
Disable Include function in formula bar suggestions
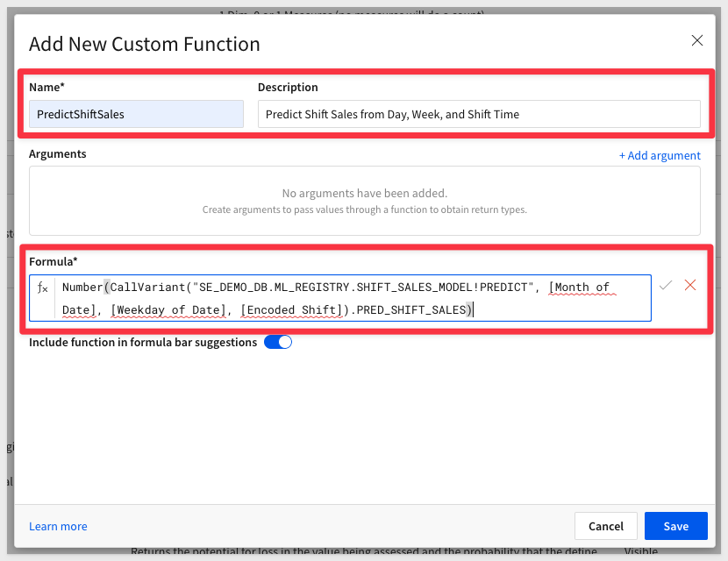click(x=277, y=342)
